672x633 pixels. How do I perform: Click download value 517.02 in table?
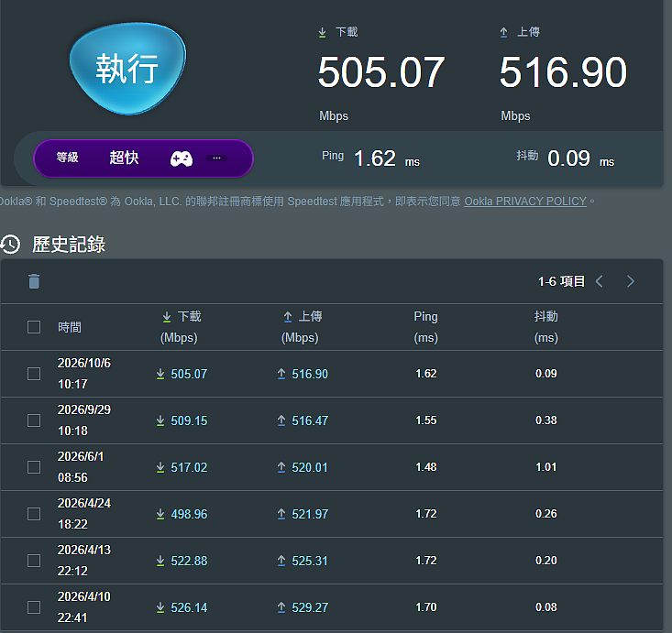[x=189, y=467]
